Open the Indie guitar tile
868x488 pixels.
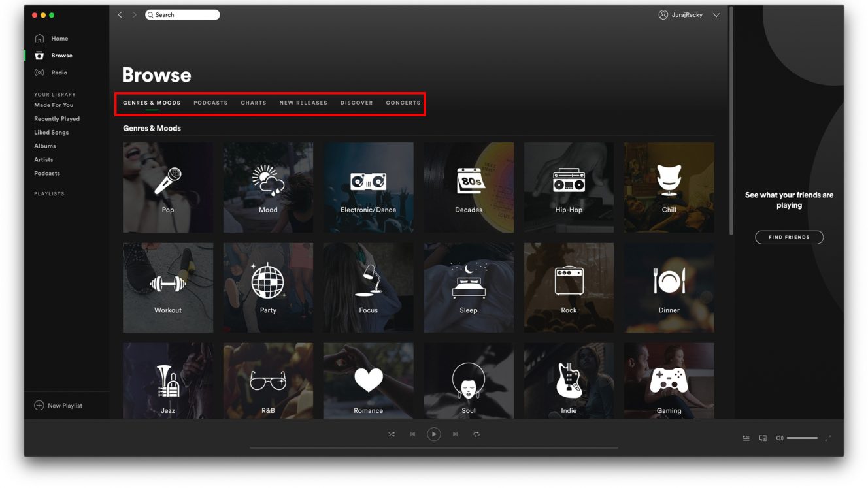click(x=569, y=381)
